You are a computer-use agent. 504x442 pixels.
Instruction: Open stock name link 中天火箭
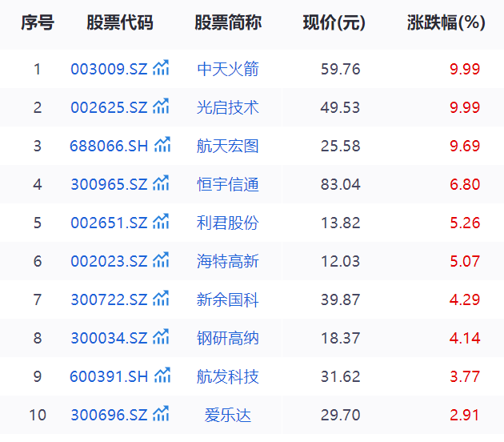(x=228, y=69)
